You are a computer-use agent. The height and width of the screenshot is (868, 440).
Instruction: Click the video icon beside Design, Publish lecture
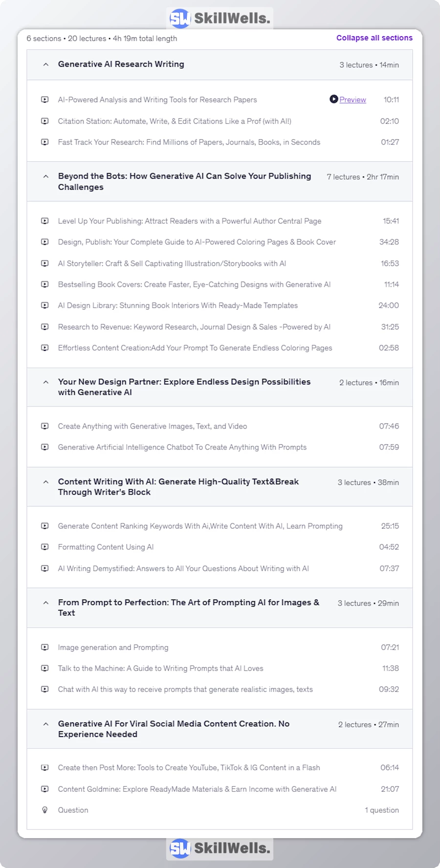[x=45, y=242]
